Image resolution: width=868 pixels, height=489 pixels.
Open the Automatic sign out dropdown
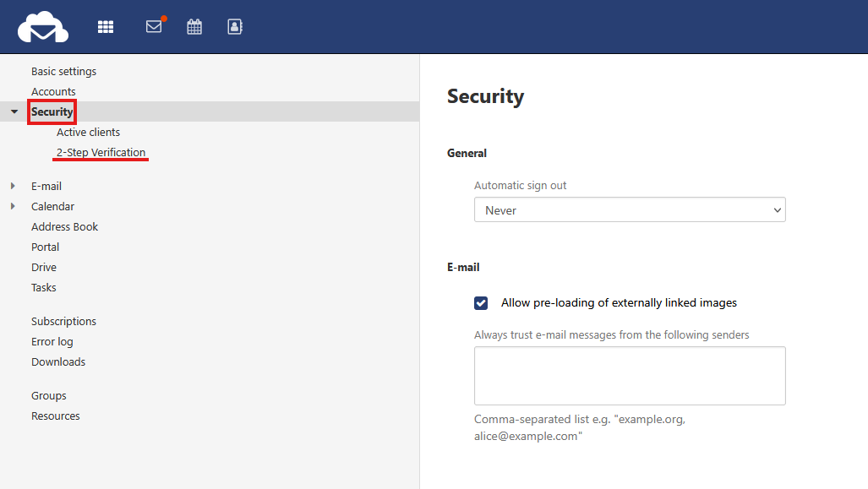(630, 210)
